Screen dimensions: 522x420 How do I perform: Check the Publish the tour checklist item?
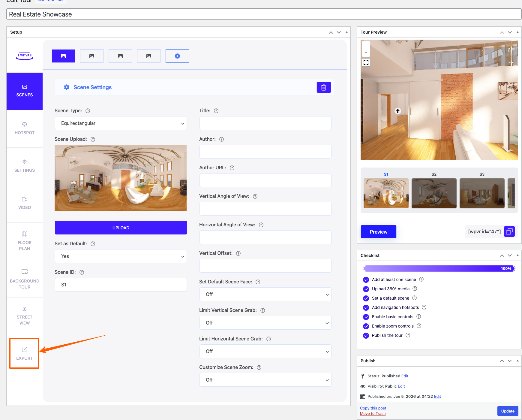[x=366, y=335]
